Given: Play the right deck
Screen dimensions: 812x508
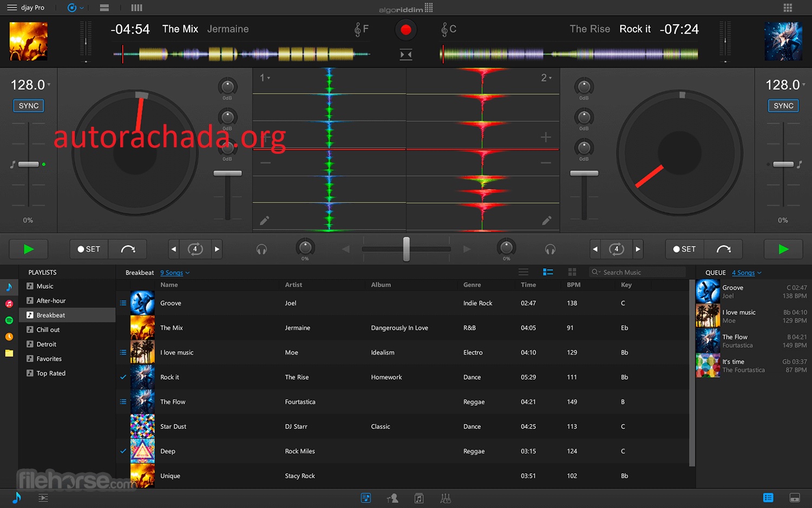Looking at the screenshot, I should [x=783, y=249].
